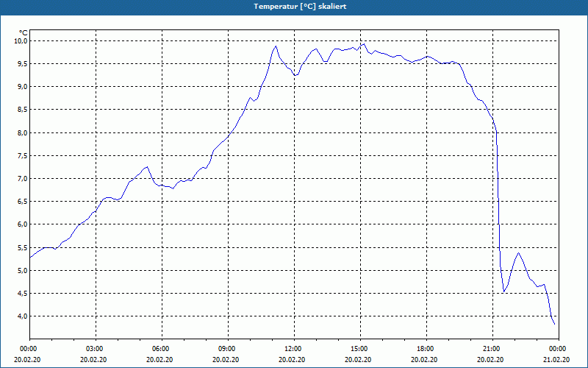Image resolution: width=588 pixels, height=368 pixels.
Task: Click the '5,5' y-axis label
Action: [23, 248]
